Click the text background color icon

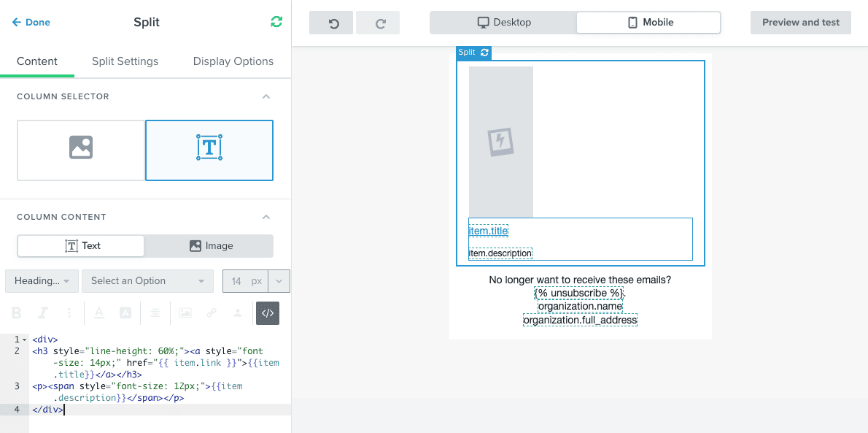pos(125,313)
